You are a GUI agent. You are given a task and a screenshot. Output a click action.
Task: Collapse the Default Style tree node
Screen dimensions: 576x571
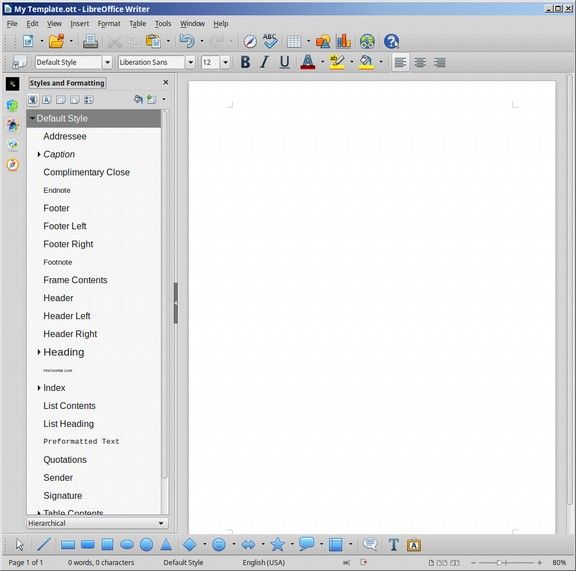[32, 118]
